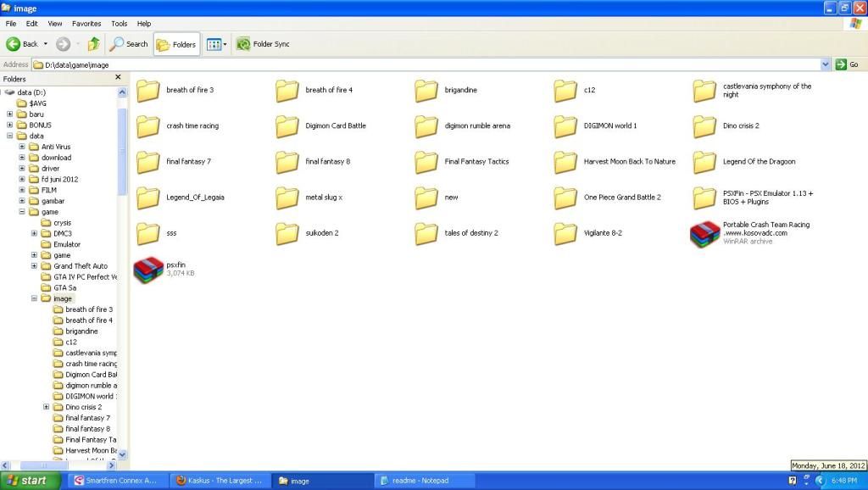Click the Back navigation button

coord(21,44)
